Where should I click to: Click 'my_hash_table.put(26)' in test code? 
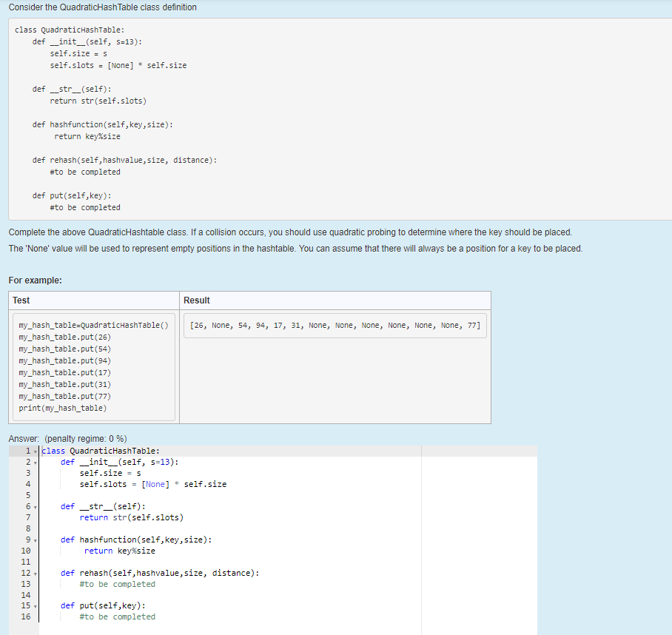coord(64,337)
